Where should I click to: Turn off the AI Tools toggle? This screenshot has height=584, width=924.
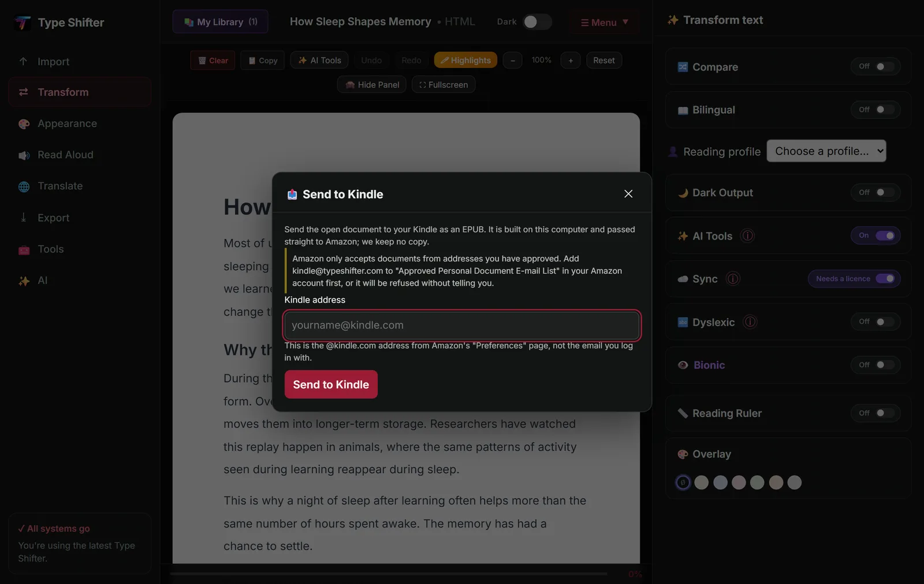click(x=875, y=235)
